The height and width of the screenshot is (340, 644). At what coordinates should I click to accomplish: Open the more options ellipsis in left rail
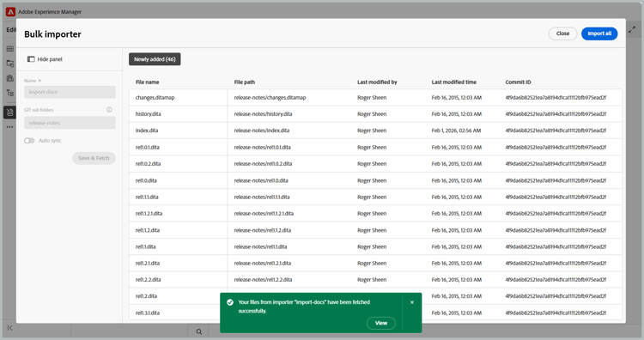[9, 127]
